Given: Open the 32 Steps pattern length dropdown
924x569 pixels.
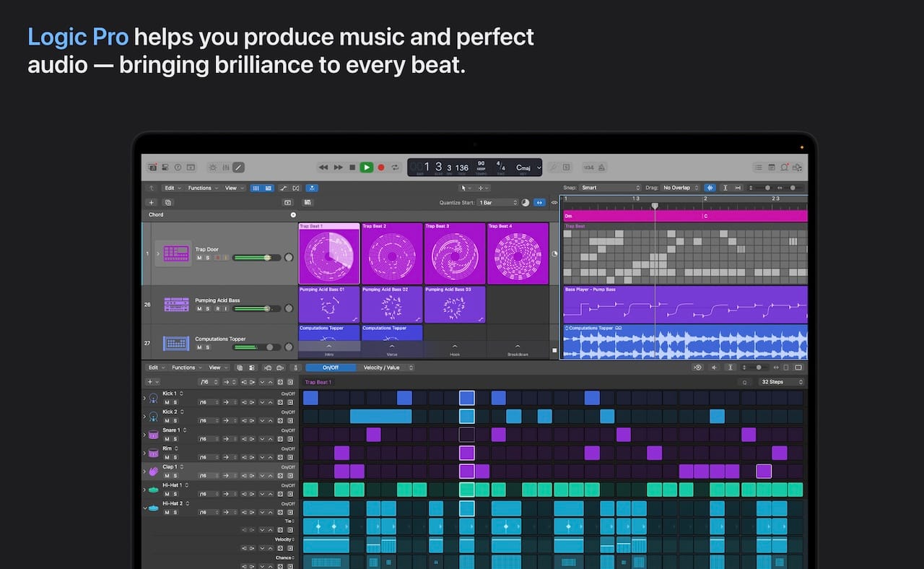Looking at the screenshot, I should [x=782, y=382].
